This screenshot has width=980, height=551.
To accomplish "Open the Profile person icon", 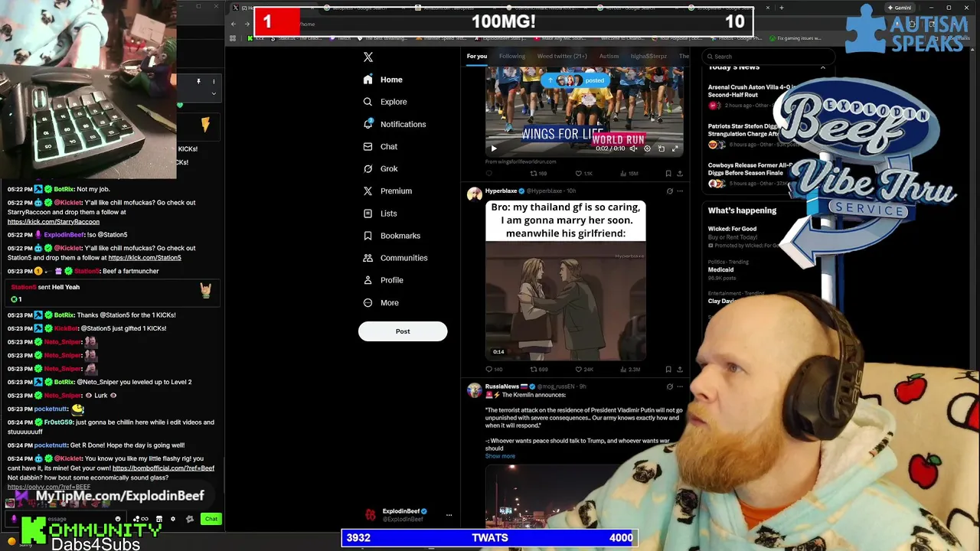I will [x=368, y=280].
